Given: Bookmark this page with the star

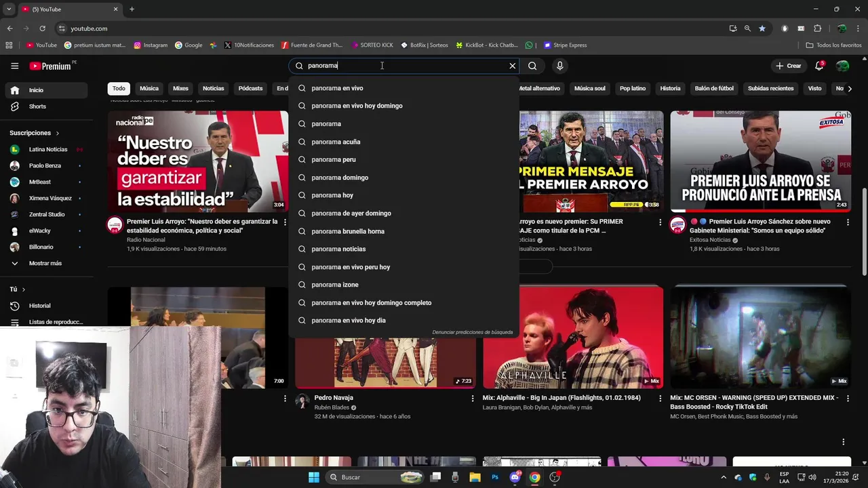Looking at the screenshot, I should (762, 28).
